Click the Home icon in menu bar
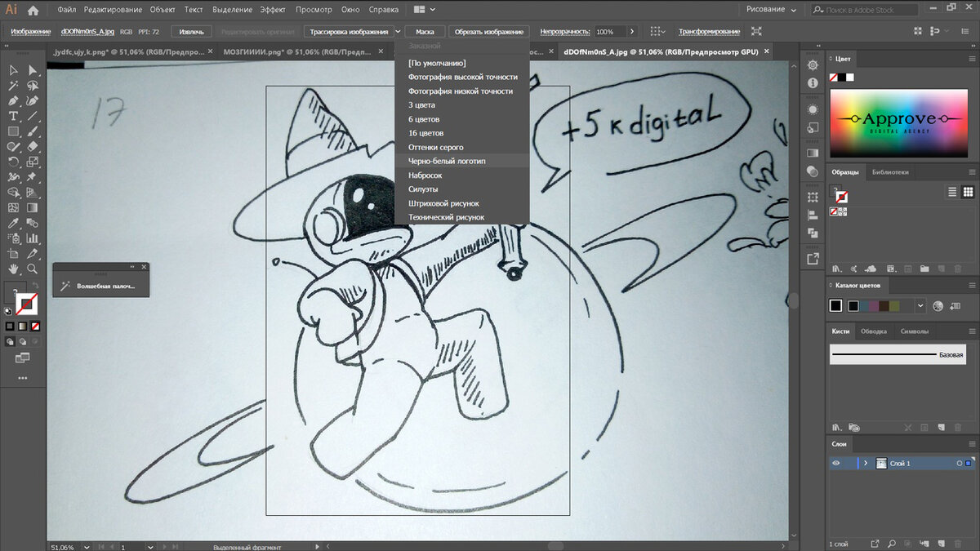Image resolution: width=980 pixels, height=551 pixels. pyautogui.click(x=33, y=10)
